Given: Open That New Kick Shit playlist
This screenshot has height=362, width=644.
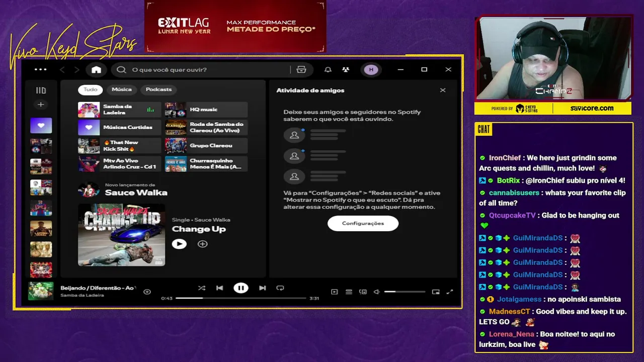Looking at the screenshot, I should tap(119, 146).
